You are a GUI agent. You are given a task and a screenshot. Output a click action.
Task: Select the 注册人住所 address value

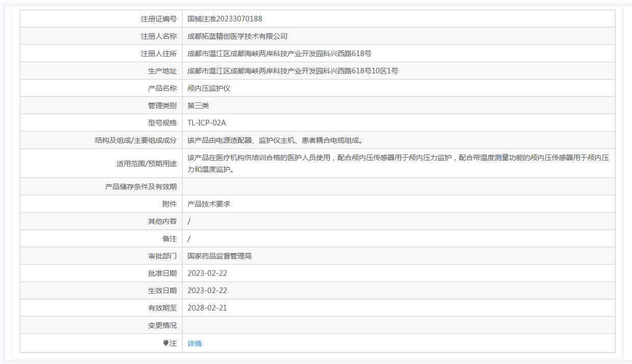(x=280, y=54)
